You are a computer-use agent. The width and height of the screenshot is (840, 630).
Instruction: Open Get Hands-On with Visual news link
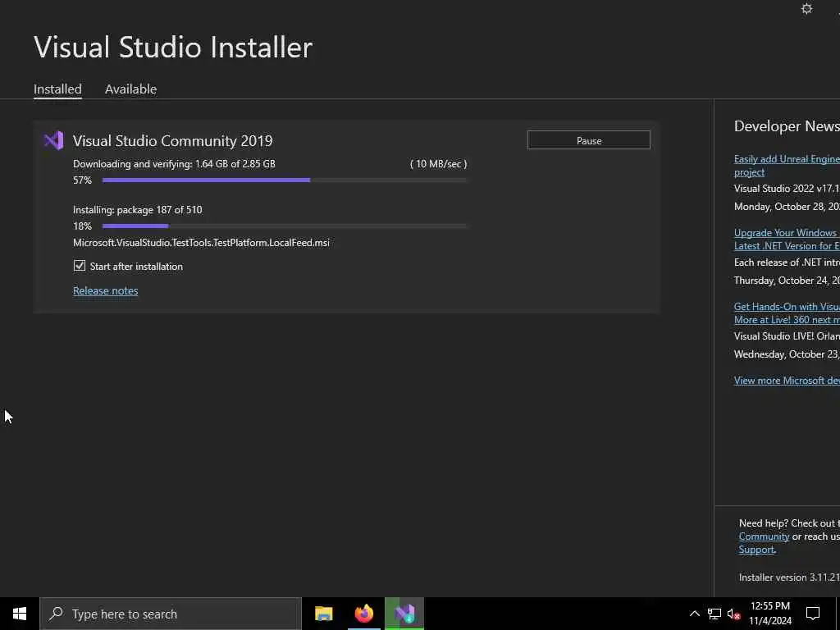(787, 313)
